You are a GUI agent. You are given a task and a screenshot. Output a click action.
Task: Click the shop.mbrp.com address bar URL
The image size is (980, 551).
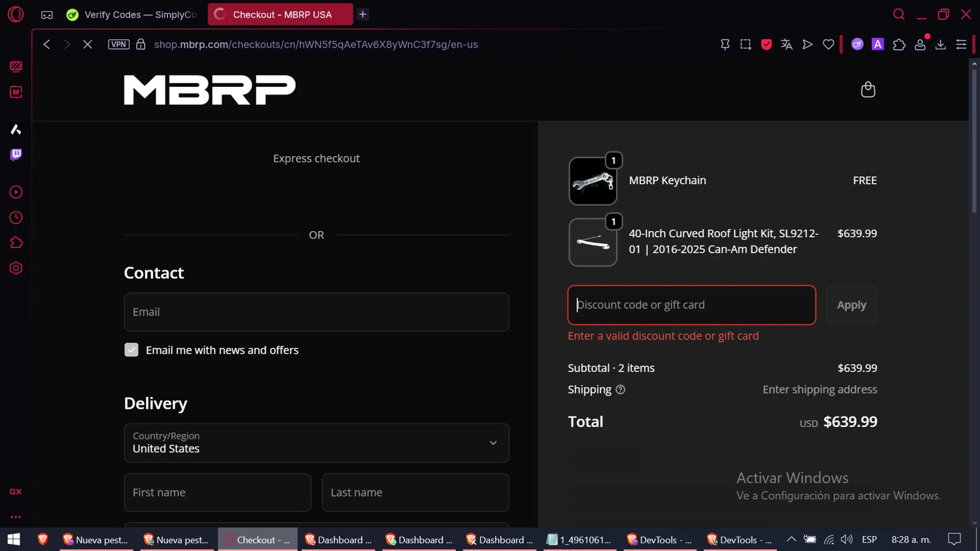[316, 44]
